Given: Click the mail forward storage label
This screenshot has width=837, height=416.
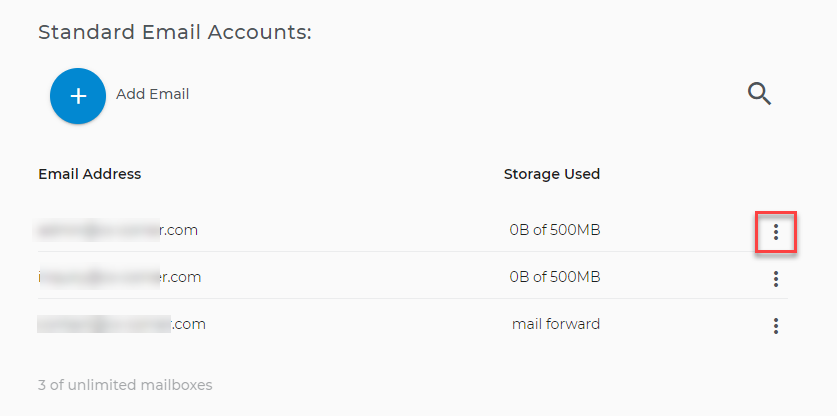Looking at the screenshot, I should pos(556,324).
